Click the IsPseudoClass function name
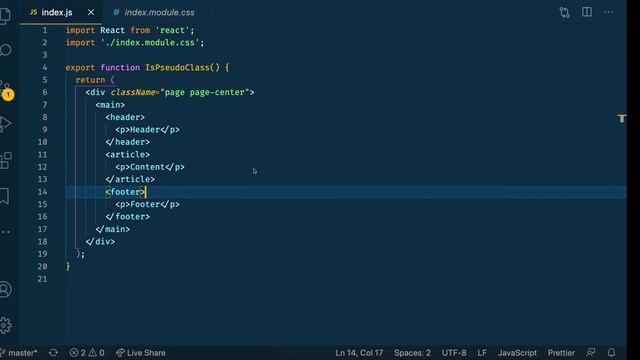The height and width of the screenshot is (360, 640). [x=177, y=67]
